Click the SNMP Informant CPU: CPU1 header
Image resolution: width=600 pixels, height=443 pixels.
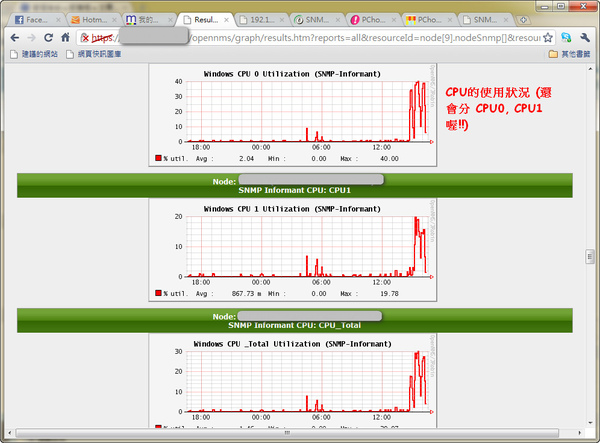[294, 191]
